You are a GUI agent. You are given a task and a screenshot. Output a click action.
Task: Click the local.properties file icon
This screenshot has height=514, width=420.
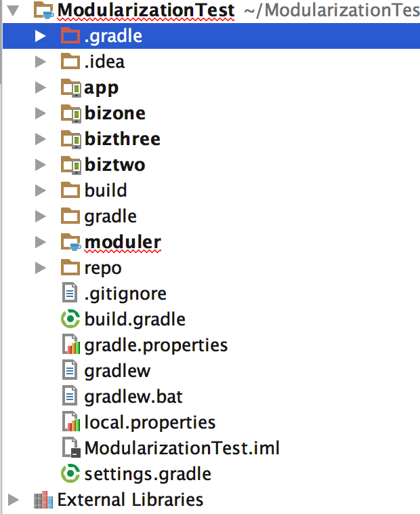click(71, 422)
